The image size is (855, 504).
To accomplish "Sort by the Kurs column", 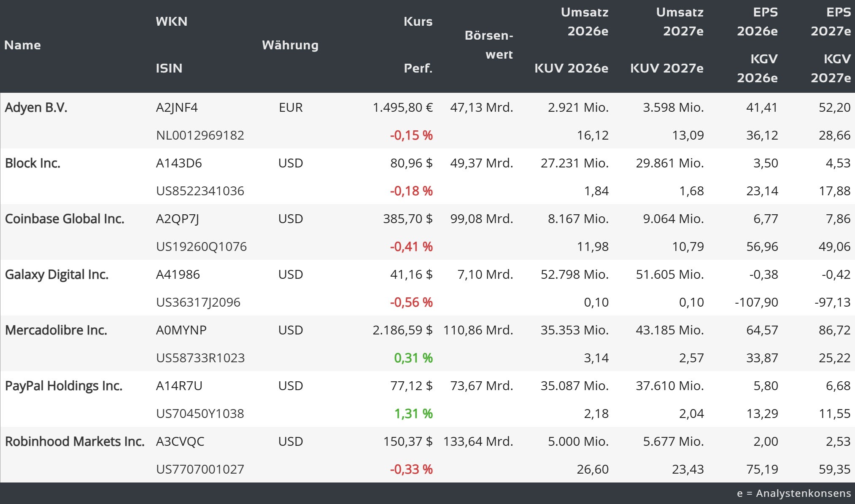I will tap(418, 22).
